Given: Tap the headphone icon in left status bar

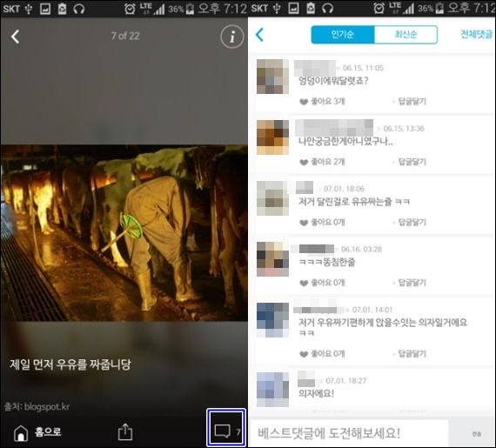Looking at the screenshot, I should [79, 9].
